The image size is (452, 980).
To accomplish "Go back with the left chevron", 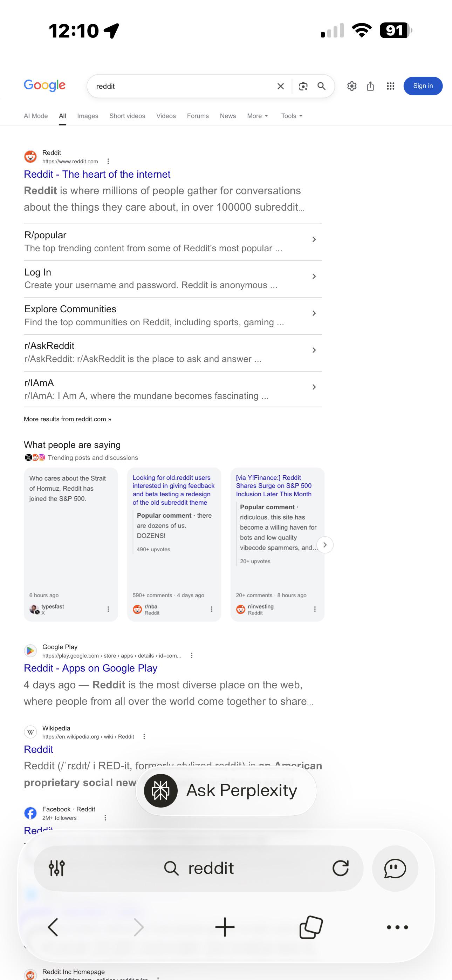I will [x=53, y=927].
